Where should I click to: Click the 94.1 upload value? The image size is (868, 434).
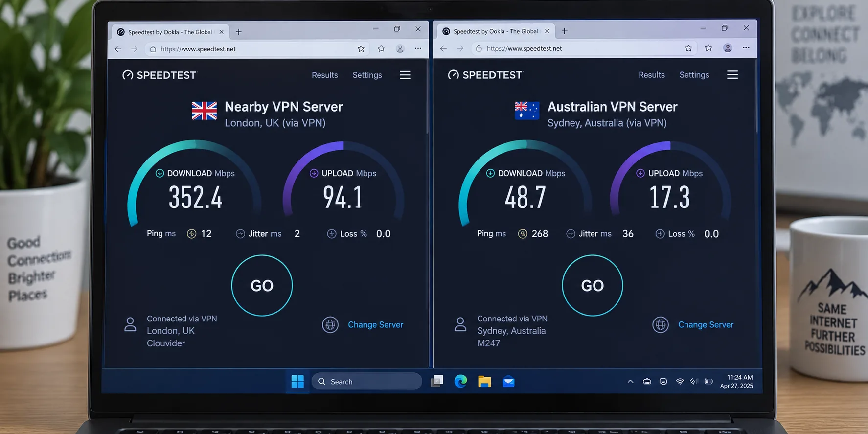pyautogui.click(x=343, y=197)
